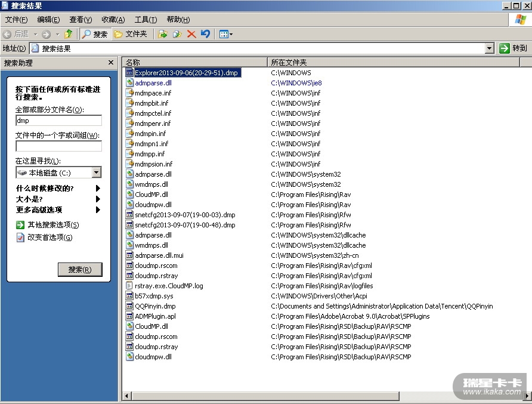
Task: Click the blue Undo arrow icon
Action: 205,34
